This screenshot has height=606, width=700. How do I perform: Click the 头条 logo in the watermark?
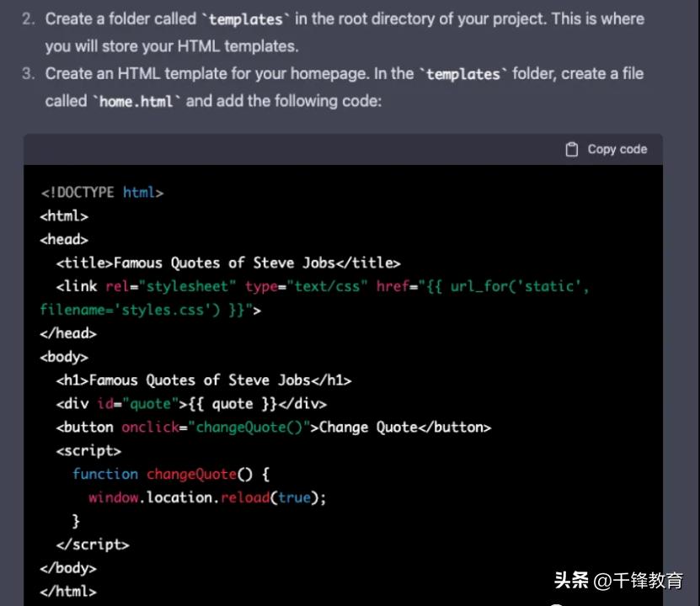[x=570, y=580]
